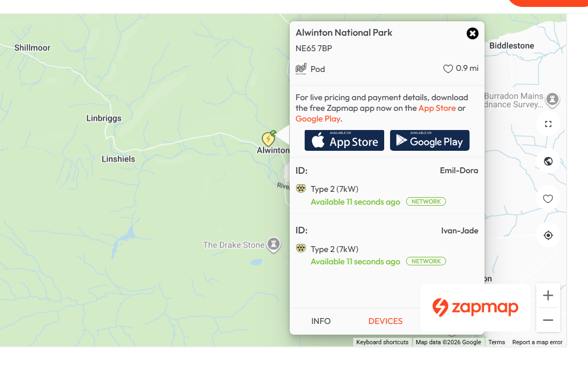Follow the Google Play text link
Screen dimensions: 588x365
click(x=317, y=118)
